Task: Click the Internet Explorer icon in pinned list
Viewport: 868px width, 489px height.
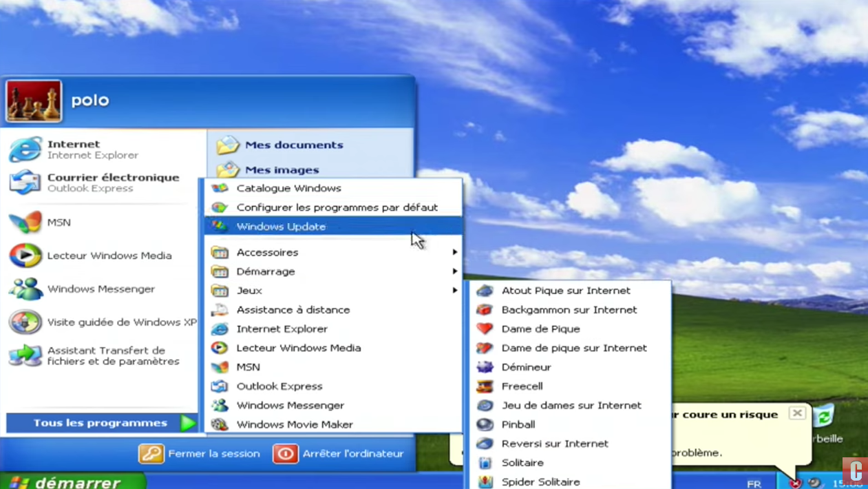Action: (x=25, y=149)
